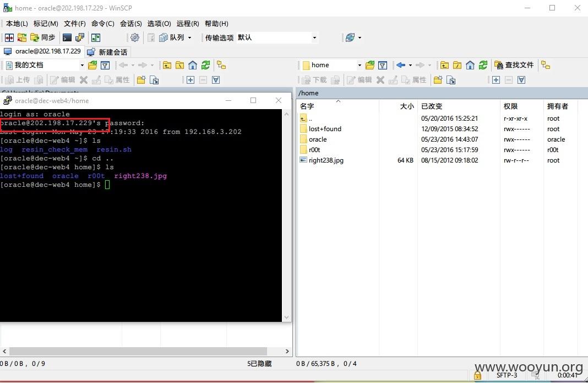This screenshot has height=383, width=588.
Task: Expand the 队列 queue dropdown arrow
Action: [190, 37]
